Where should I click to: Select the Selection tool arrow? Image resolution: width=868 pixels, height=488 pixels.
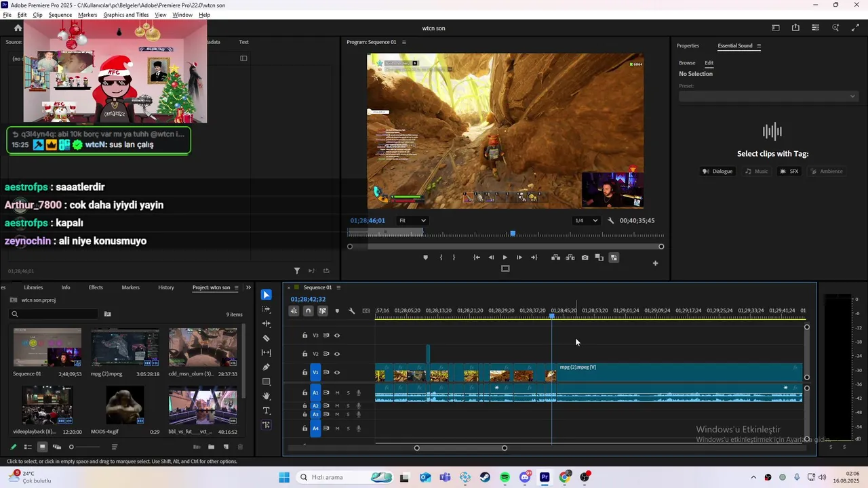click(267, 295)
